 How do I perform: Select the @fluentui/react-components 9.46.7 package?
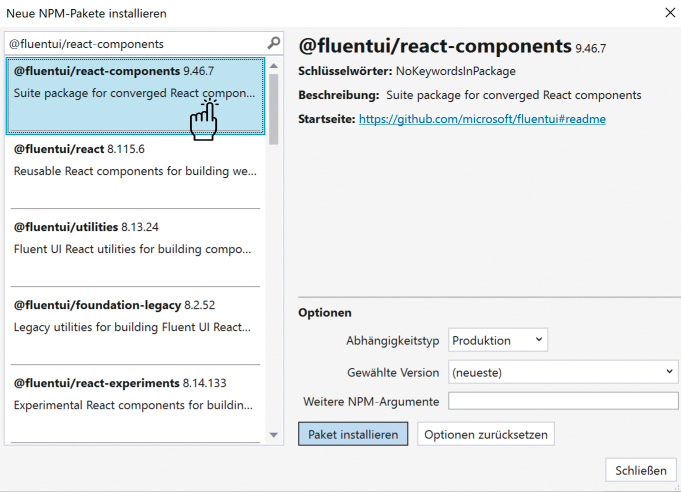[x=135, y=96]
